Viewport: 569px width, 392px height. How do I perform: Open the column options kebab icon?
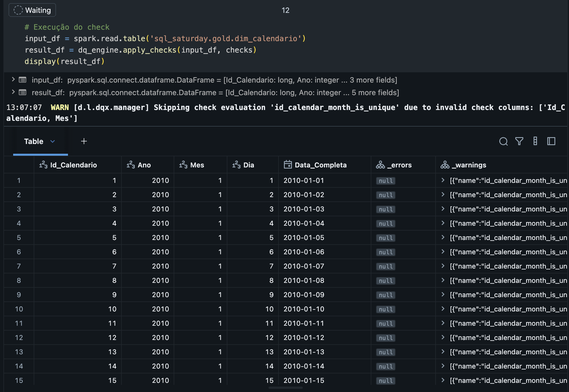535,141
